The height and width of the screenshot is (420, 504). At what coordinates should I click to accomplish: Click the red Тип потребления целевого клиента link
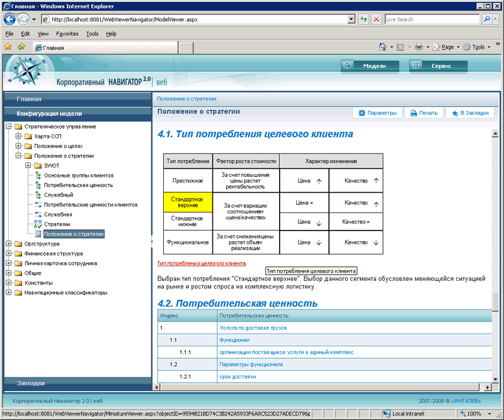[202, 263]
